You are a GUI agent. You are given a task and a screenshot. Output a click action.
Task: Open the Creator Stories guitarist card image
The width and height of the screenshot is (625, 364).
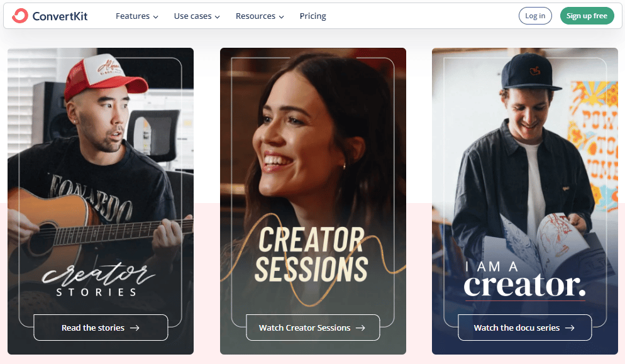point(101,179)
